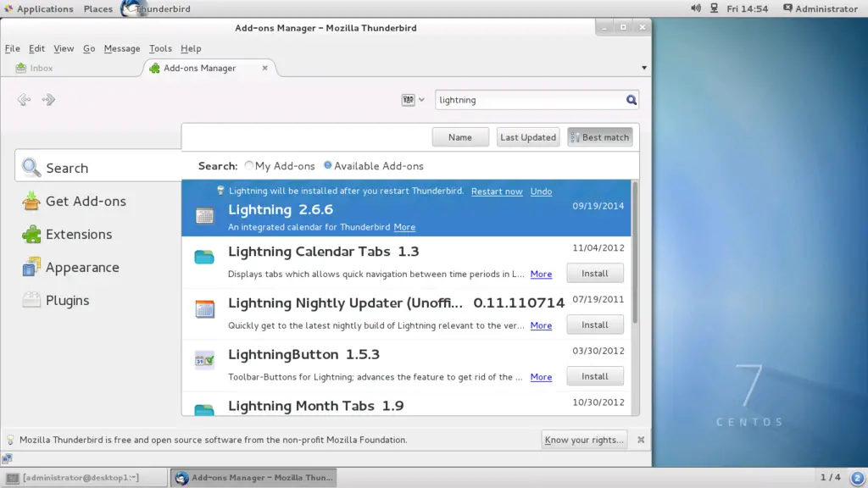Viewport: 868px width, 488px height.
Task: Click the Plugins brick icon
Action: (31, 300)
